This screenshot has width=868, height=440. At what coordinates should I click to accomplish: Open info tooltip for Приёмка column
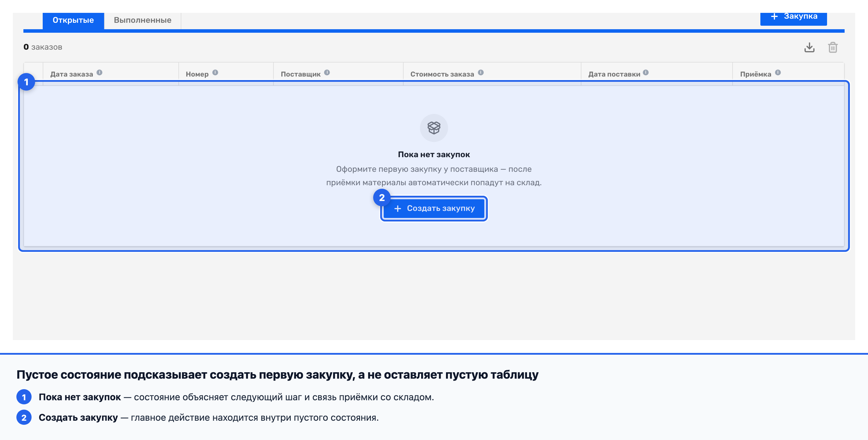coord(778,72)
